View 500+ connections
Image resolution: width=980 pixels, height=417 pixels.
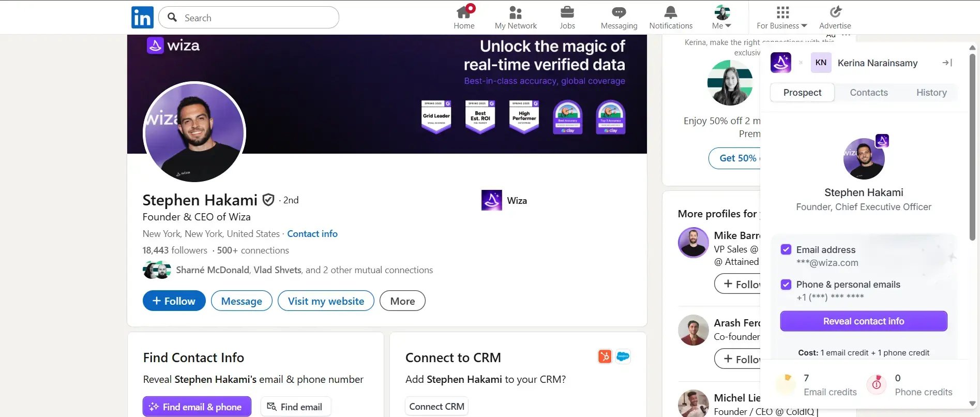pyautogui.click(x=253, y=250)
